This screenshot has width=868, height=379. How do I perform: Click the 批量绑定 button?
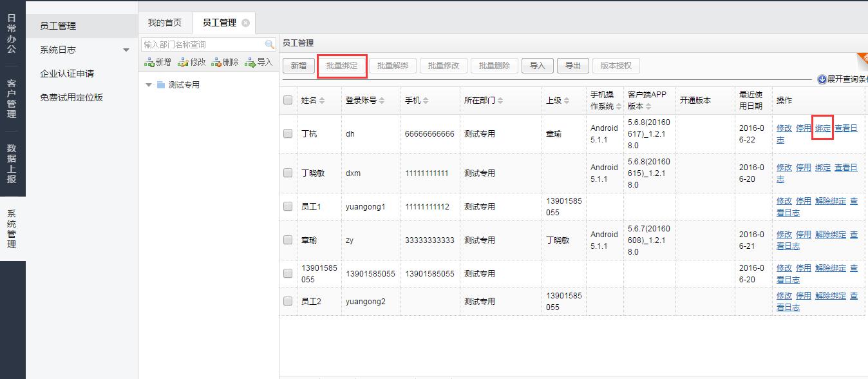coord(342,66)
